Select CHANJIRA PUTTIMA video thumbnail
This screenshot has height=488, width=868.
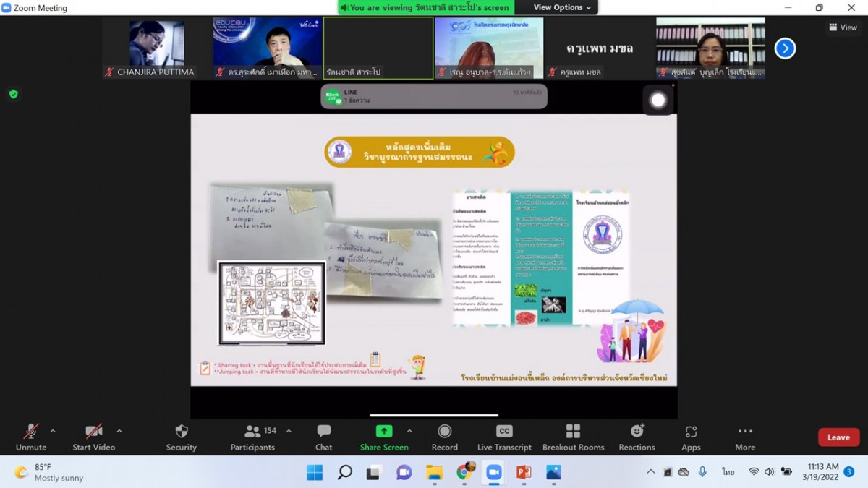[x=156, y=48]
